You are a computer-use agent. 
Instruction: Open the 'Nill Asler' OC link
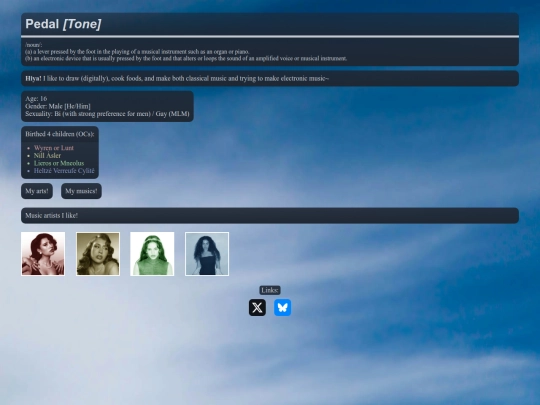47,156
